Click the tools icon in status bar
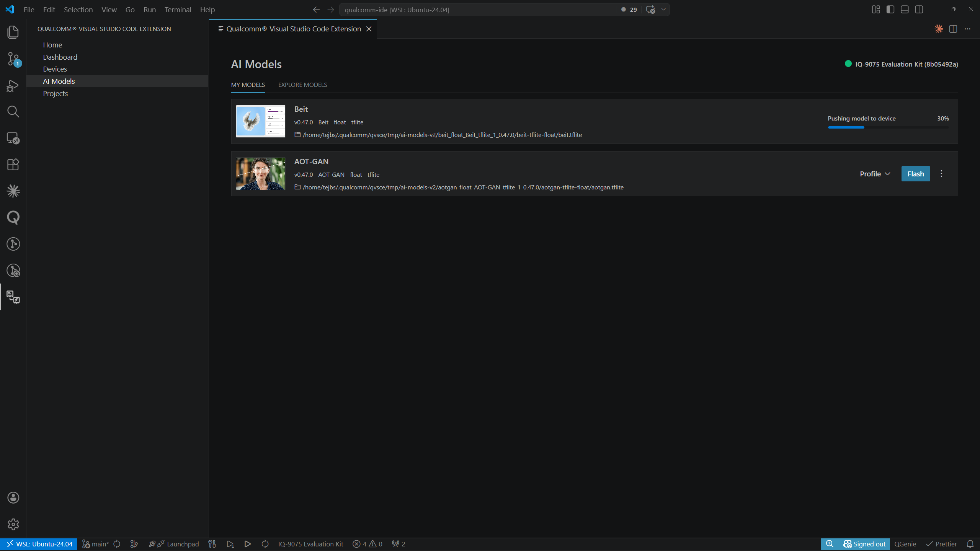This screenshot has height=551, width=980. coord(212,544)
